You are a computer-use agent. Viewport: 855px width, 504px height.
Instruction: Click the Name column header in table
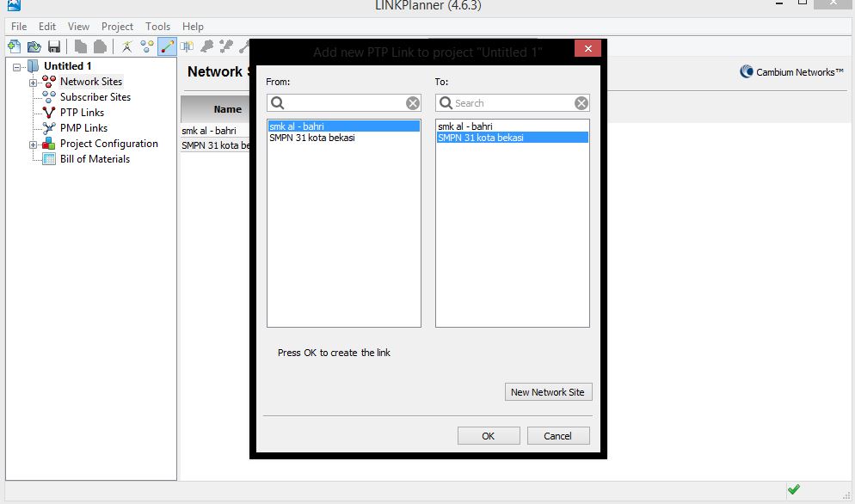coord(216,109)
